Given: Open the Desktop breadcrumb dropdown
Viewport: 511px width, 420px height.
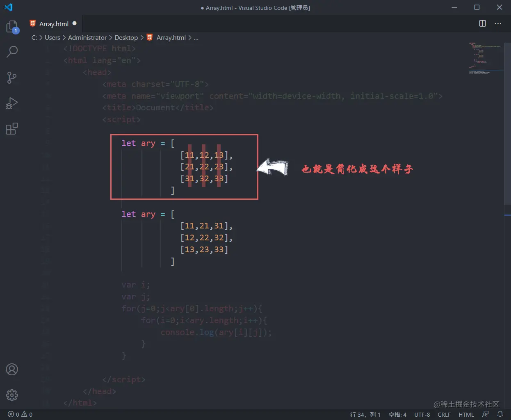Looking at the screenshot, I should point(126,37).
